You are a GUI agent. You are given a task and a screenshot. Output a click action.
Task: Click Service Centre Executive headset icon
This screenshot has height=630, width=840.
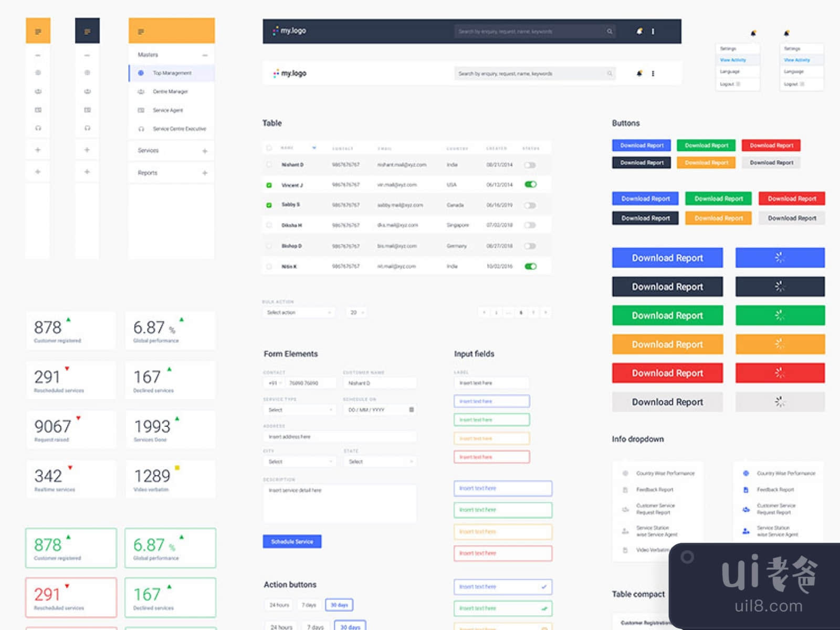click(x=141, y=129)
